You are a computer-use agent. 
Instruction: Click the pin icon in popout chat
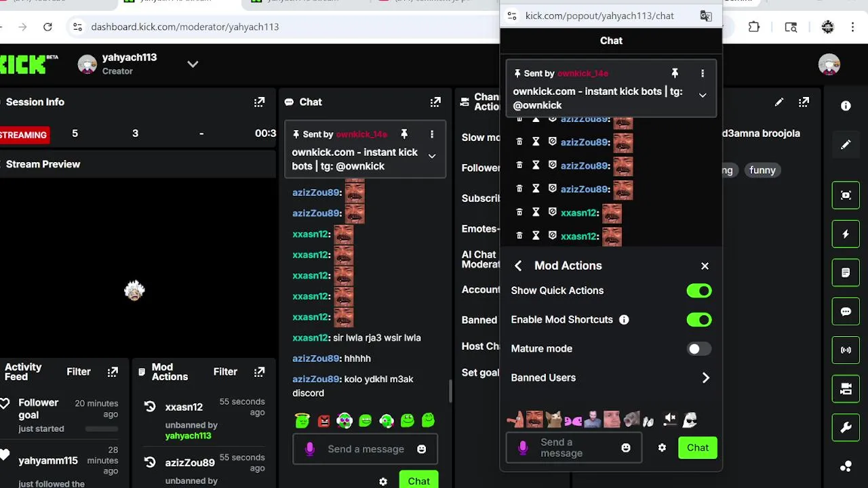[x=675, y=73]
